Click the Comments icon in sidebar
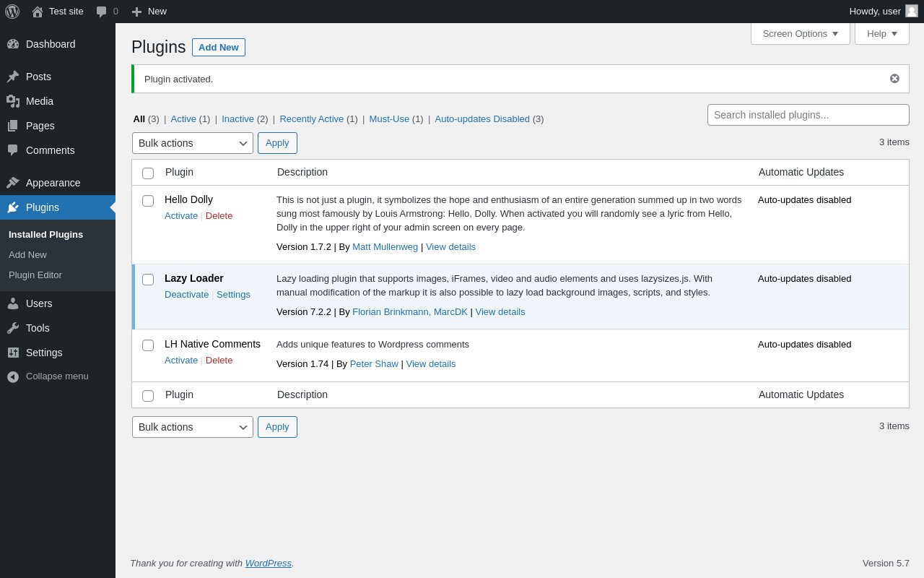 coord(13,150)
